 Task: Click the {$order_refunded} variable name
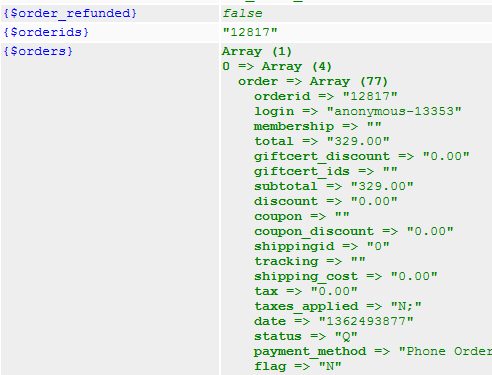pyautogui.click(x=70, y=14)
